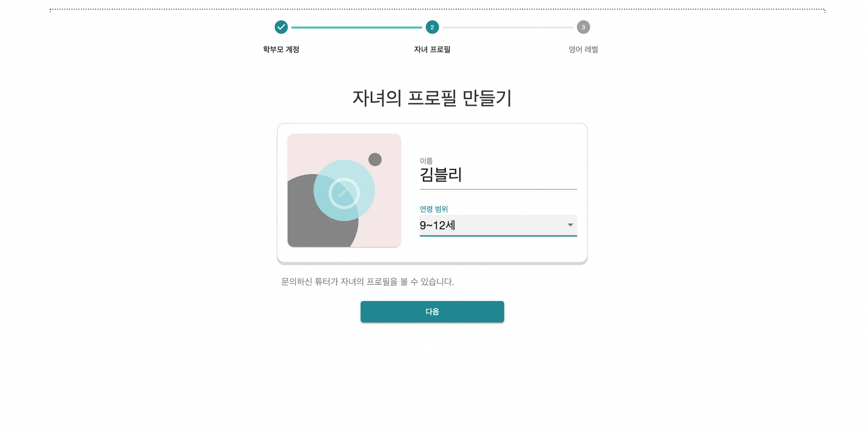The image size is (868, 432).
Task: Click the 다음 button
Action: tap(432, 312)
